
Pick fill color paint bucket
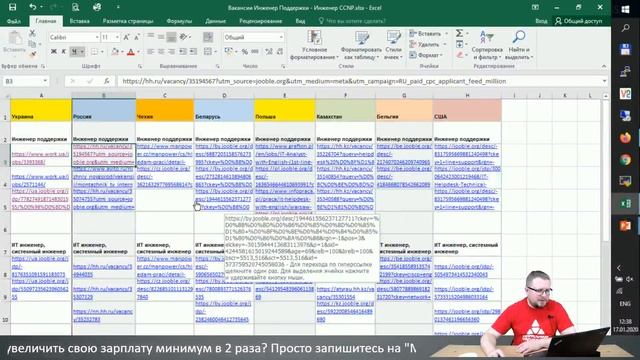click(115, 51)
